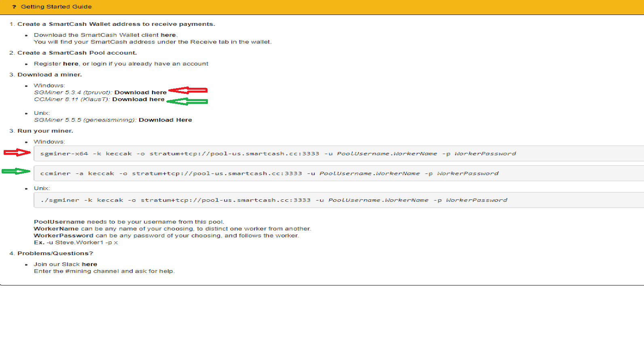The width and height of the screenshot is (644, 353).
Task: Follow the Register 'here' link
Action: point(70,64)
